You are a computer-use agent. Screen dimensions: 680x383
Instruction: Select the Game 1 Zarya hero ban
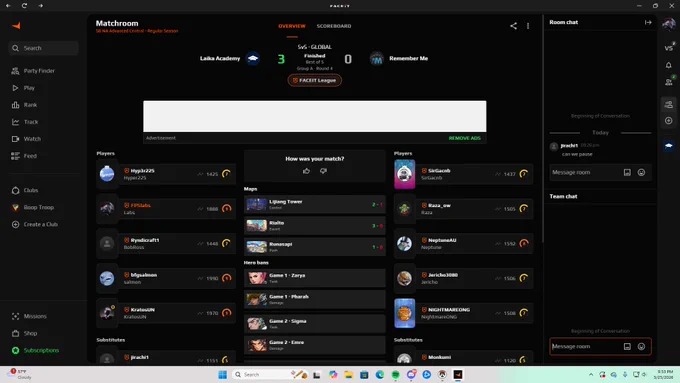point(314,278)
